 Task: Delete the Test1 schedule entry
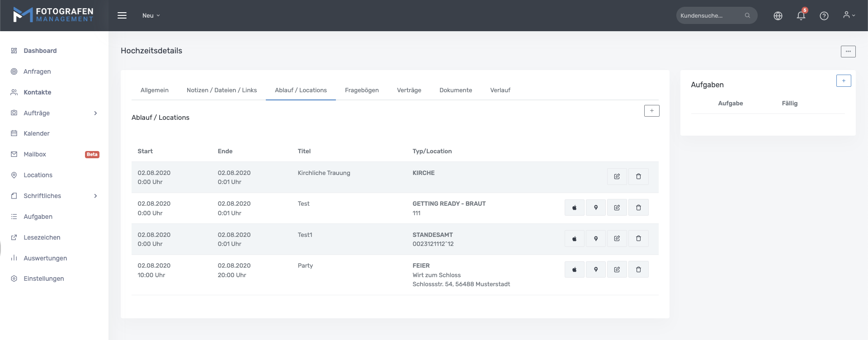[x=638, y=238]
